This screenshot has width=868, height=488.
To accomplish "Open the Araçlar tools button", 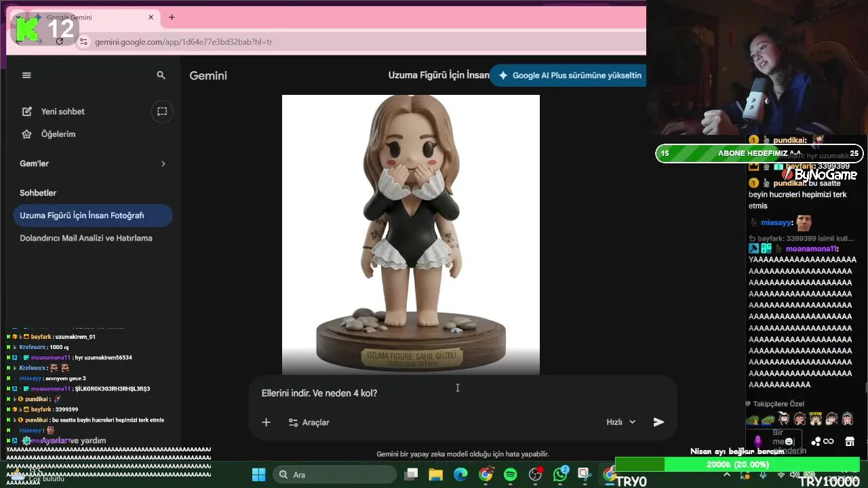I will coord(309,422).
